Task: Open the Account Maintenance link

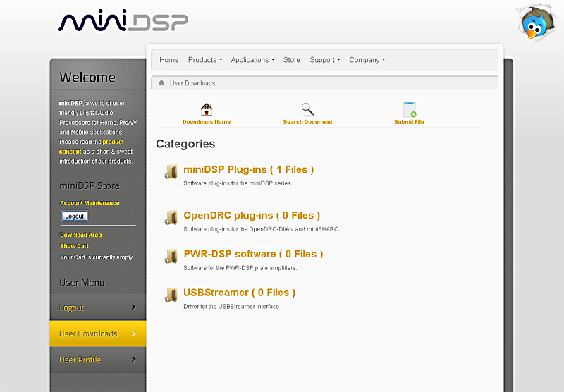Action: point(90,203)
